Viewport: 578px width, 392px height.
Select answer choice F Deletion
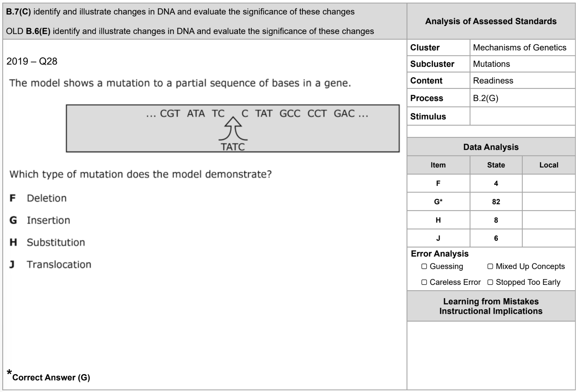click(38, 198)
